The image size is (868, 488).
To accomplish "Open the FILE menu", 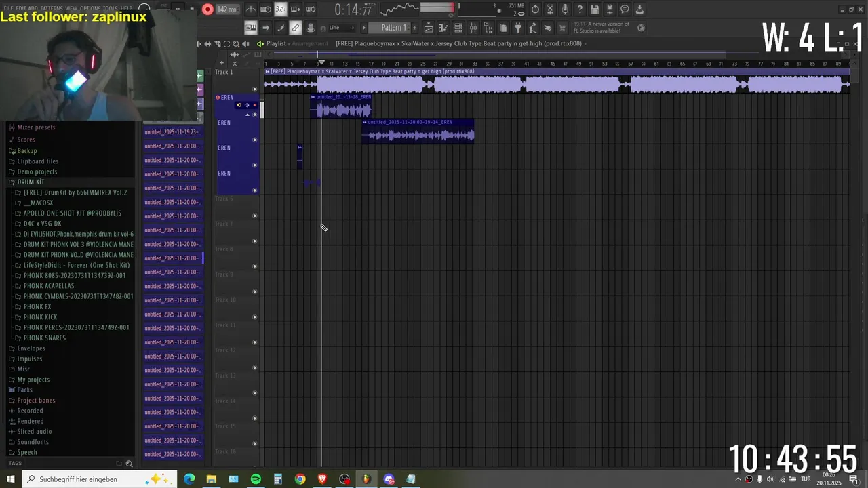I will pyautogui.click(x=8, y=8).
